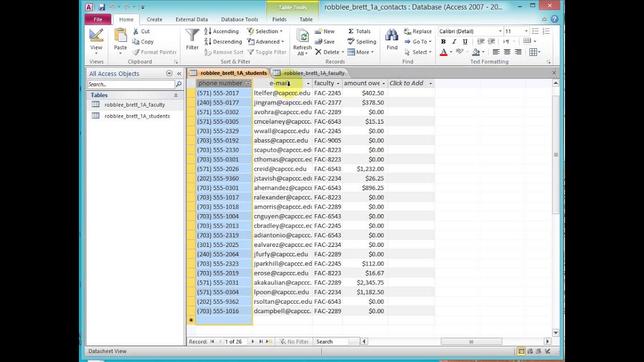Open robblee_brett_1A_faculty in navigation pane
644x362 pixels.
pyautogui.click(x=134, y=105)
